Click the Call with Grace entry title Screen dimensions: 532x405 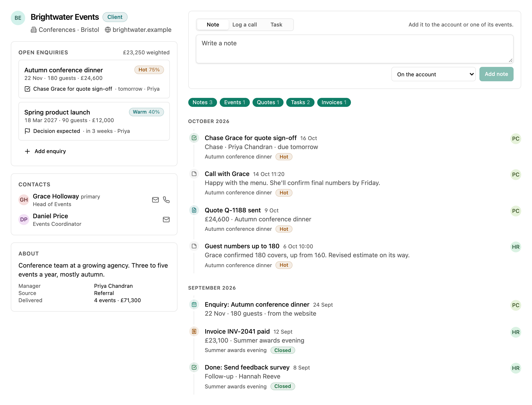(x=227, y=174)
